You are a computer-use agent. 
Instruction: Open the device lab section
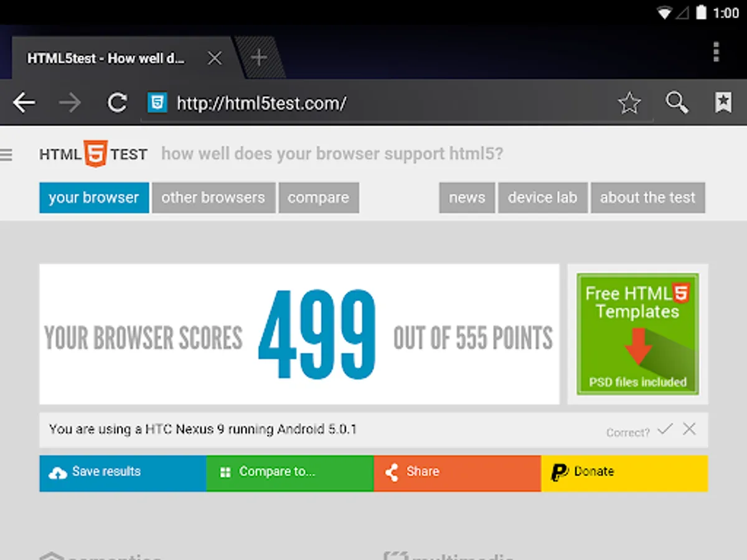(543, 197)
